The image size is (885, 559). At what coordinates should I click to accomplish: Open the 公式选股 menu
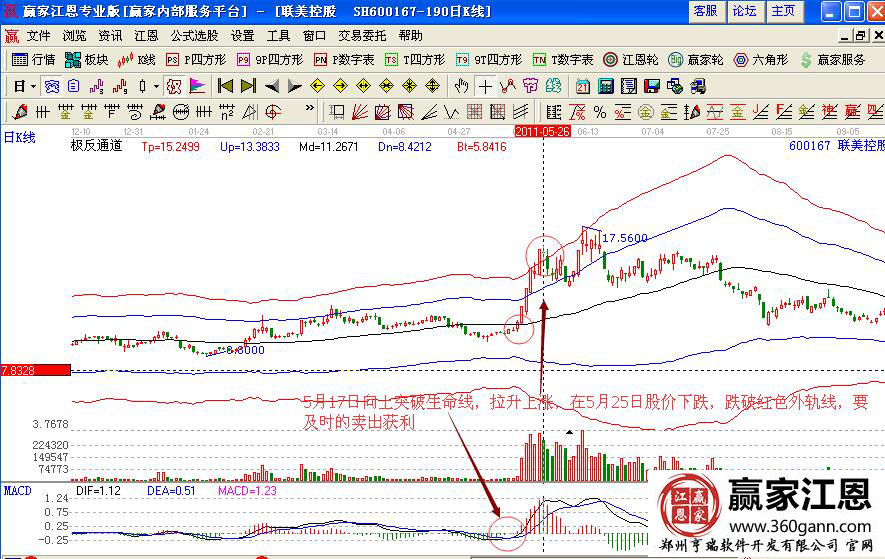click(194, 35)
